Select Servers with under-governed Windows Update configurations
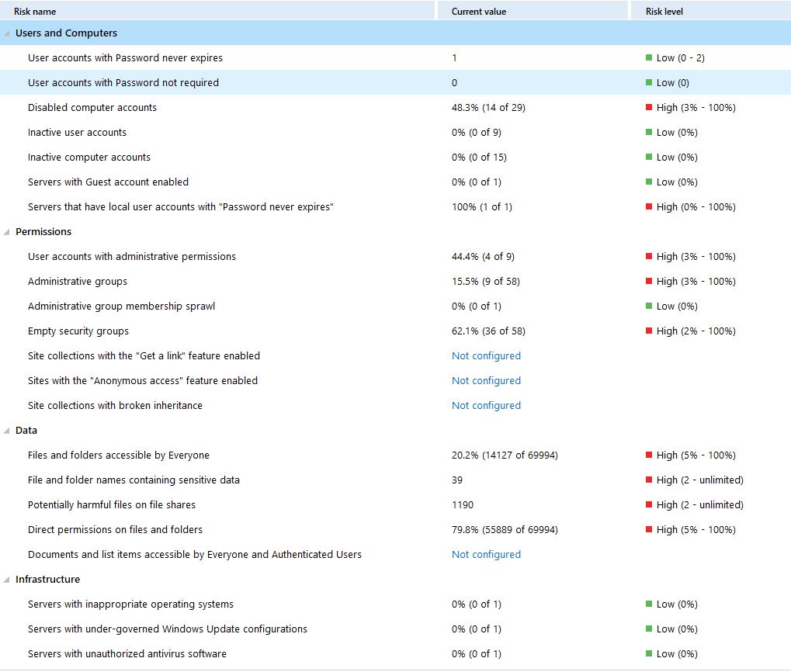This screenshot has width=791, height=672. (396, 629)
